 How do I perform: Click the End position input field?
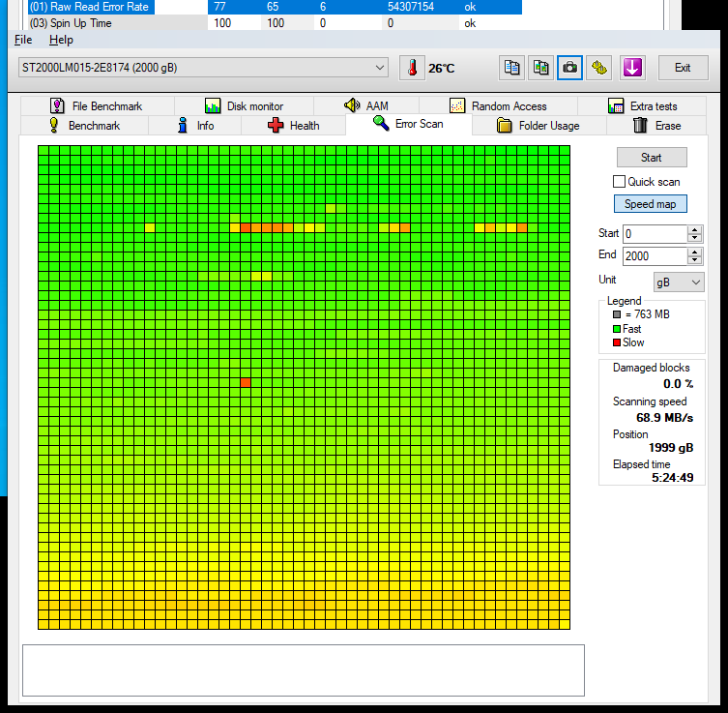pyautogui.click(x=655, y=256)
